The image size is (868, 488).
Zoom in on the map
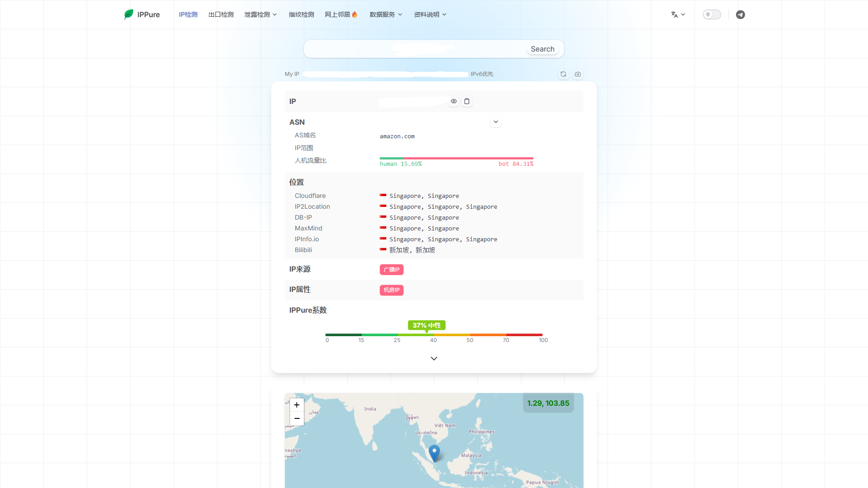[297, 405]
